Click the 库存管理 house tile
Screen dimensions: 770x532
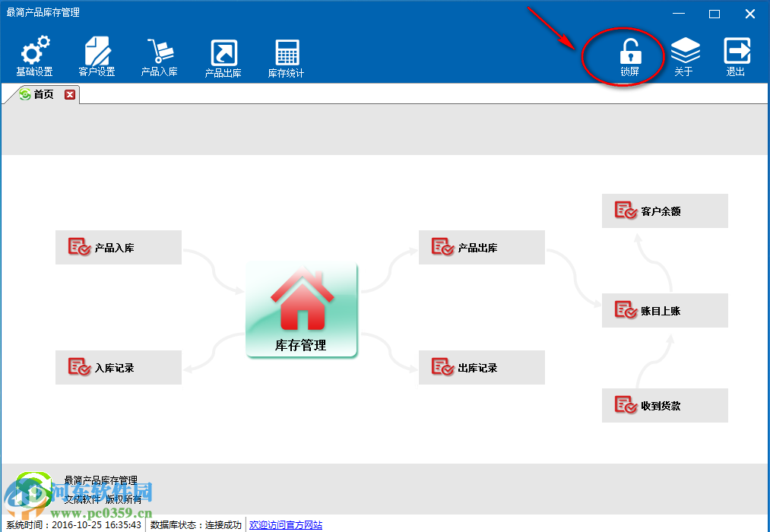coord(301,309)
